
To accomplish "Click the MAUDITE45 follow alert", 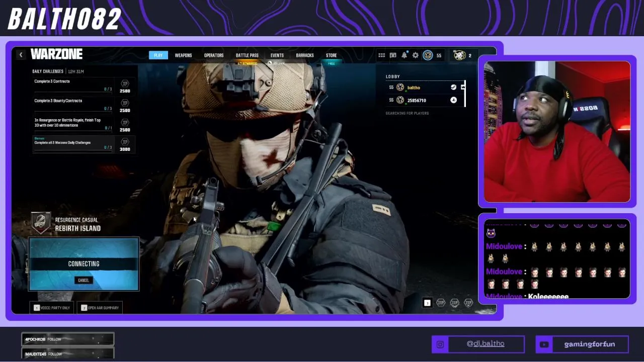I will [x=67, y=353].
